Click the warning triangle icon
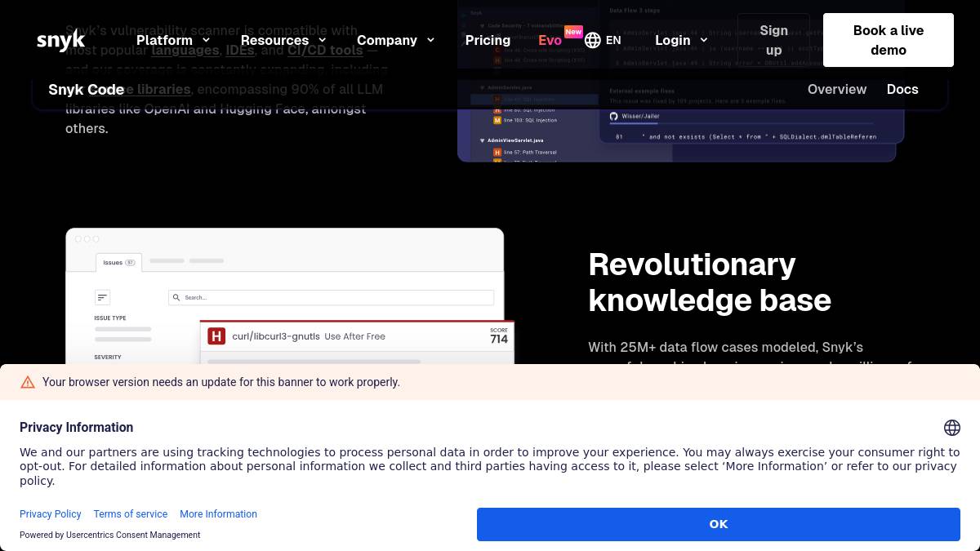This screenshot has width=980, height=551. [28, 382]
